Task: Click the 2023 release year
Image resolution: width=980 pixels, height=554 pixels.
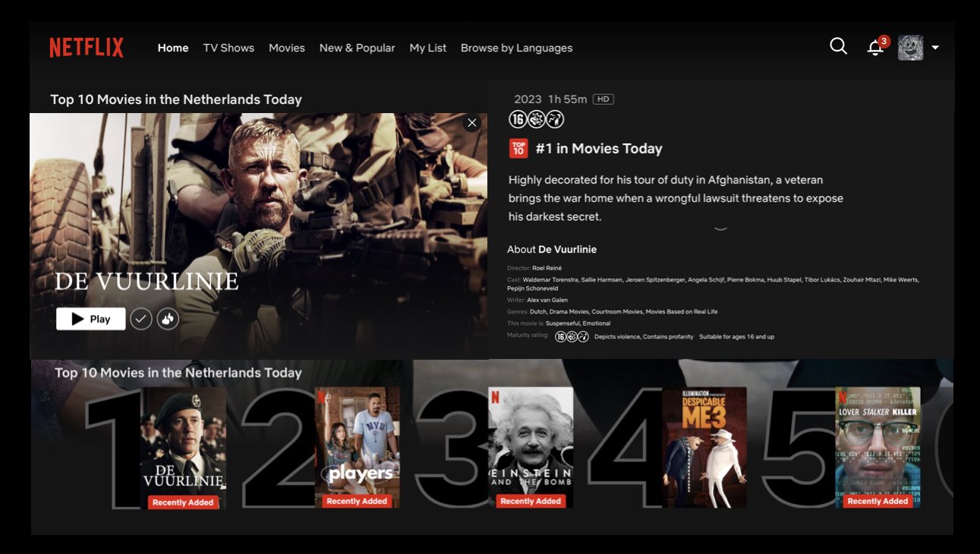Action: (528, 99)
